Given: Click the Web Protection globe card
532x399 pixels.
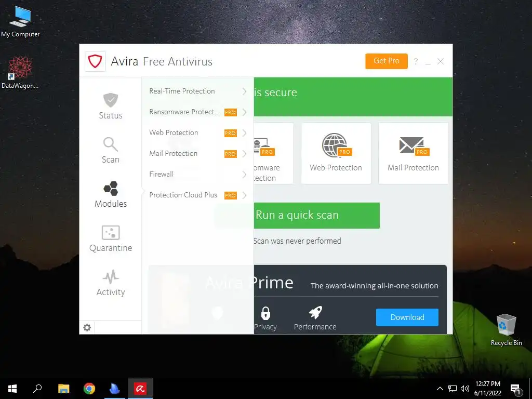Looking at the screenshot, I should tap(336, 153).
